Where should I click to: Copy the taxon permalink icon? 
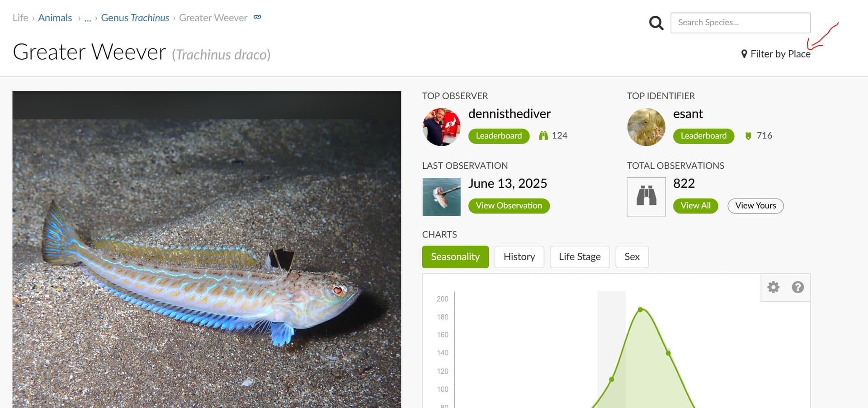(x=257, y=17)
